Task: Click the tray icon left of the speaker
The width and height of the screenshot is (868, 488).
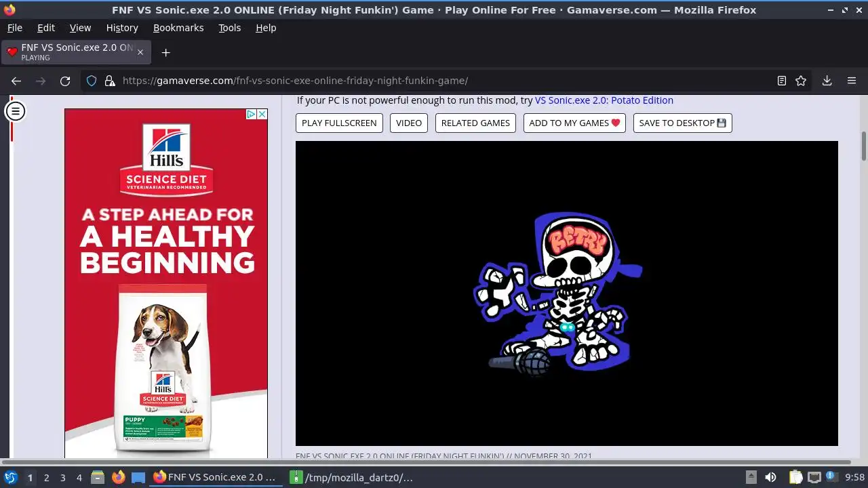Action: [751, 477]
